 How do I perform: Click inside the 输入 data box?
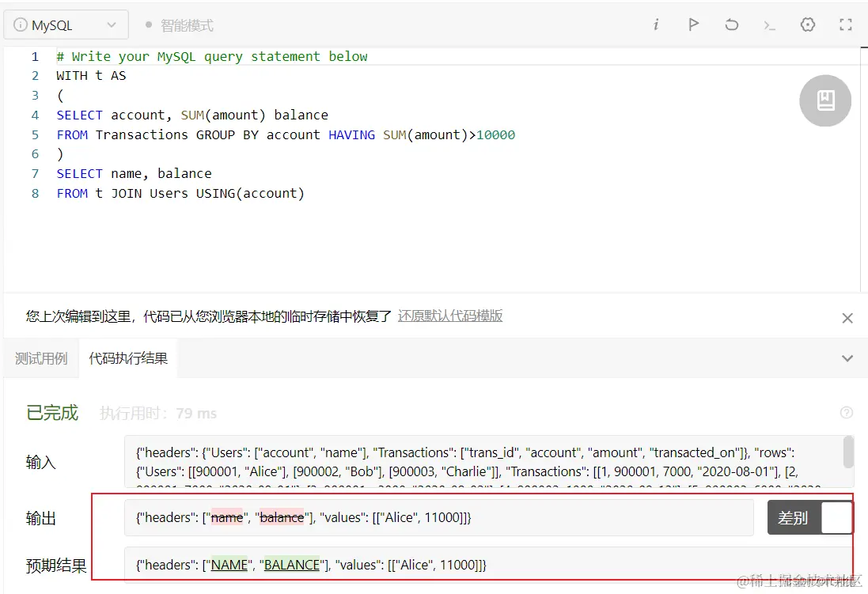click(483, 461)
